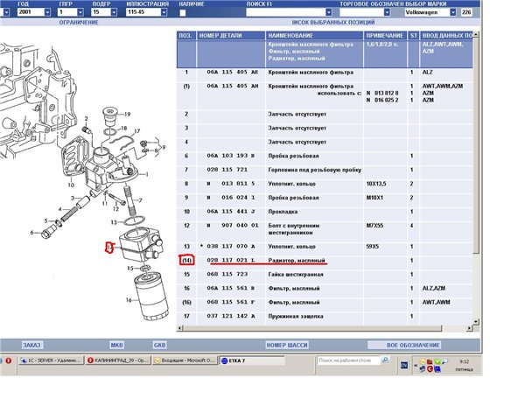Open the Volkswagen brand dropdown
Screen dimensions: 525x420
(453, 12)
